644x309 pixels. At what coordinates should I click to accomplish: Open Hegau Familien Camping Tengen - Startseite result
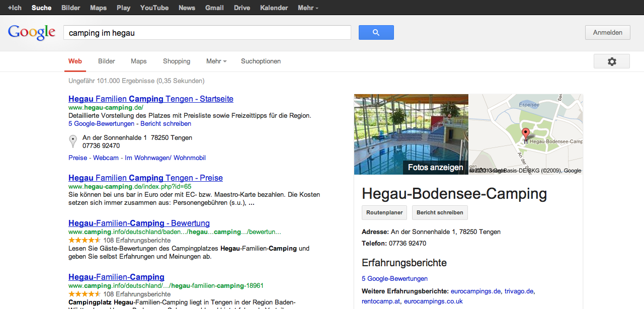click(x=151, y=99)
